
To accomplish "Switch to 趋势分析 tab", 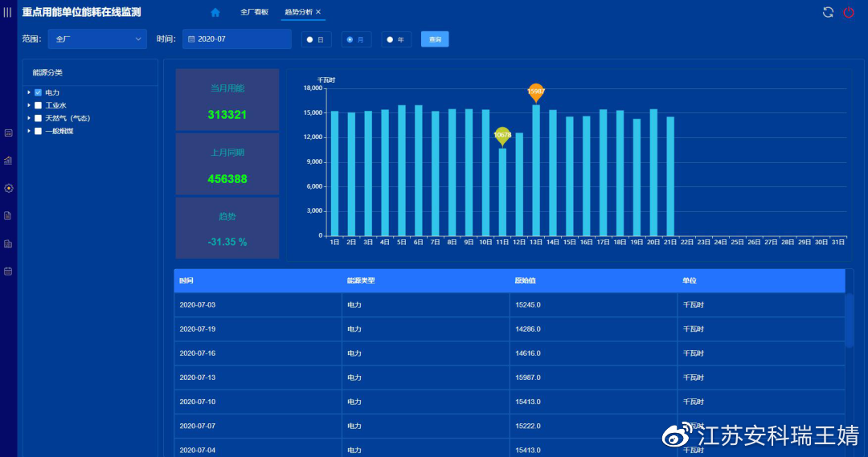I will click(298, 11).
